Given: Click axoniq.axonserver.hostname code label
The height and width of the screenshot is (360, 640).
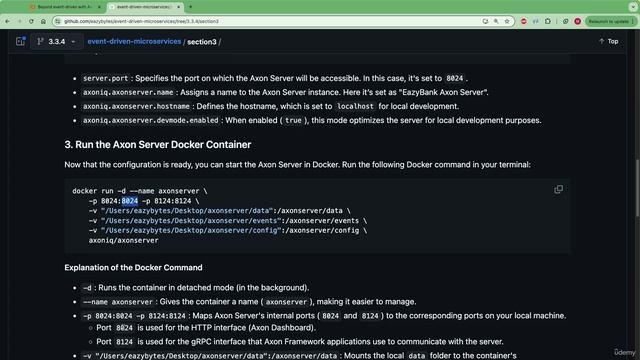Looking at the screenshot, I should 136,106.
